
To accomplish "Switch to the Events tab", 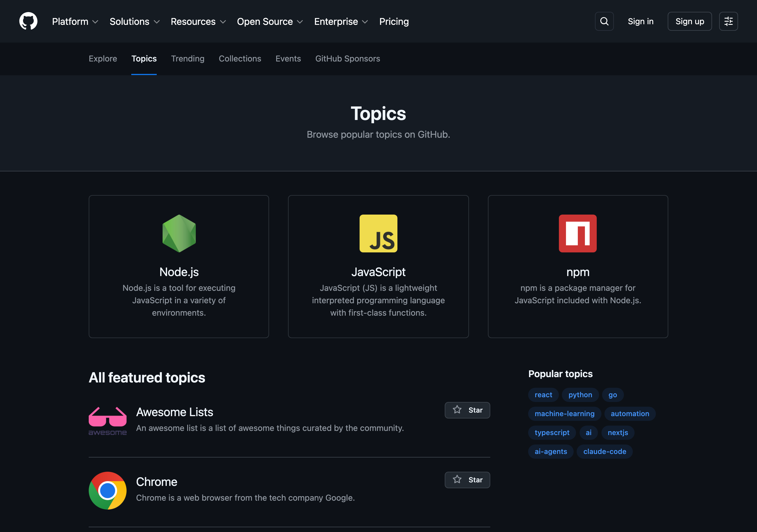I will click(x=288, y=59).
